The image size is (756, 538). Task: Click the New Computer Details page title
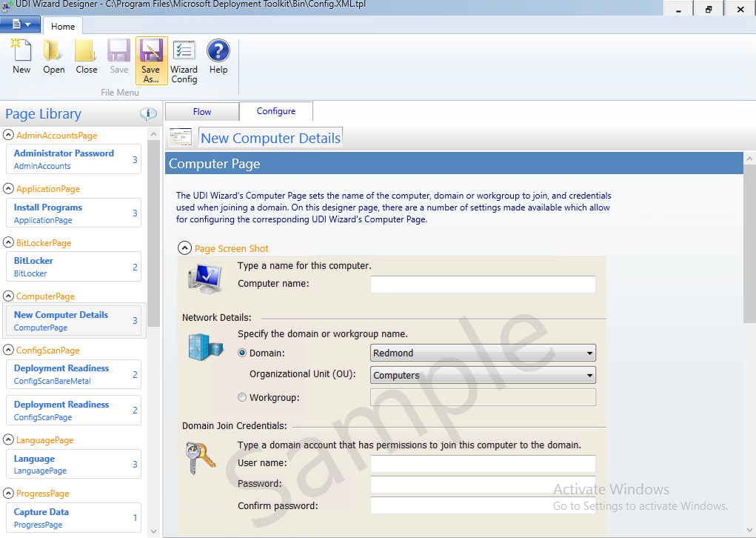(270, 138)
